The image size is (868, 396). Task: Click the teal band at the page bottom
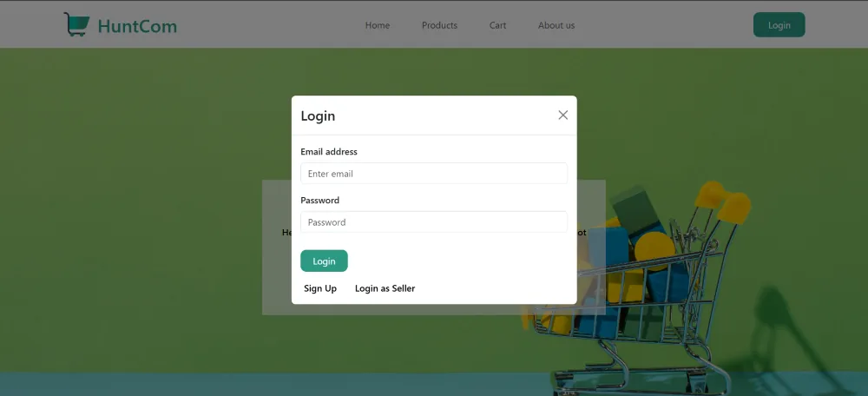pos(260,385)
